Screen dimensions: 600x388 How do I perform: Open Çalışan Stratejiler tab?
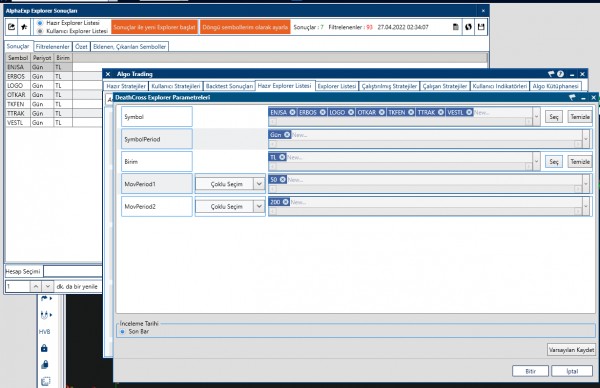pos(445,86)
